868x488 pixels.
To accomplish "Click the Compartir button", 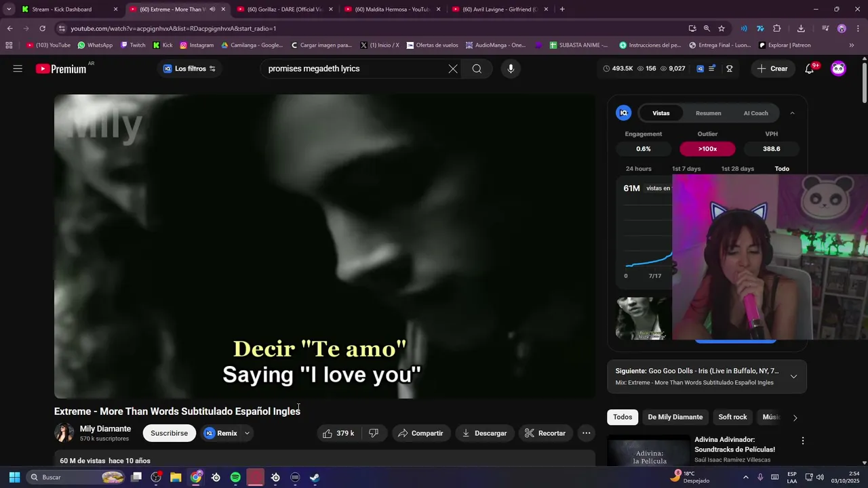I will pyautogui.click(x=420, y=433).
